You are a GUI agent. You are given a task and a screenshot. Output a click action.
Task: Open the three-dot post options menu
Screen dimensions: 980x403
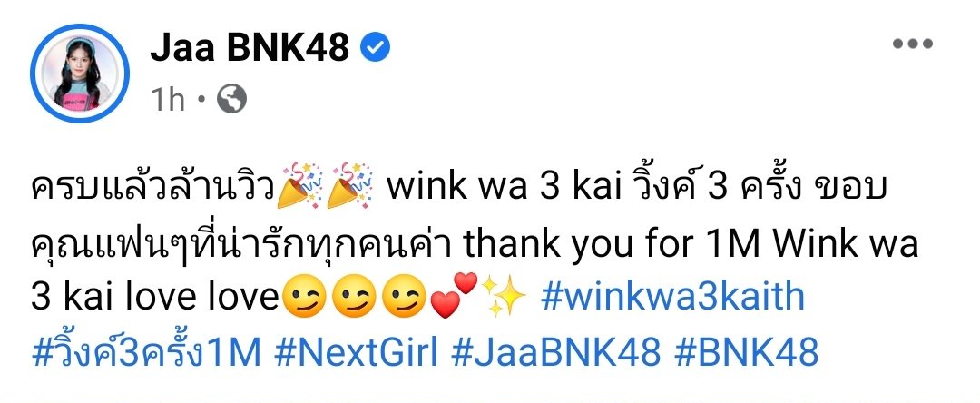[913, 44]
